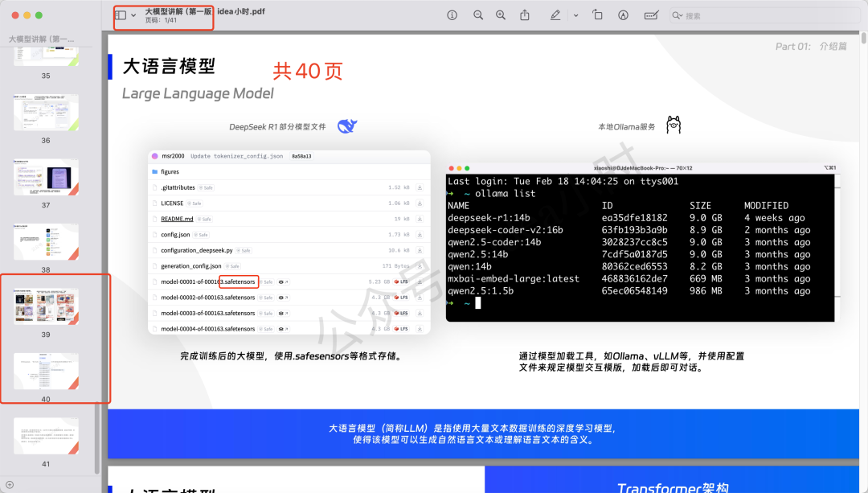Screen dimensions: 868x493
Task: Enter full screen with green button
Action: (39, 15)
